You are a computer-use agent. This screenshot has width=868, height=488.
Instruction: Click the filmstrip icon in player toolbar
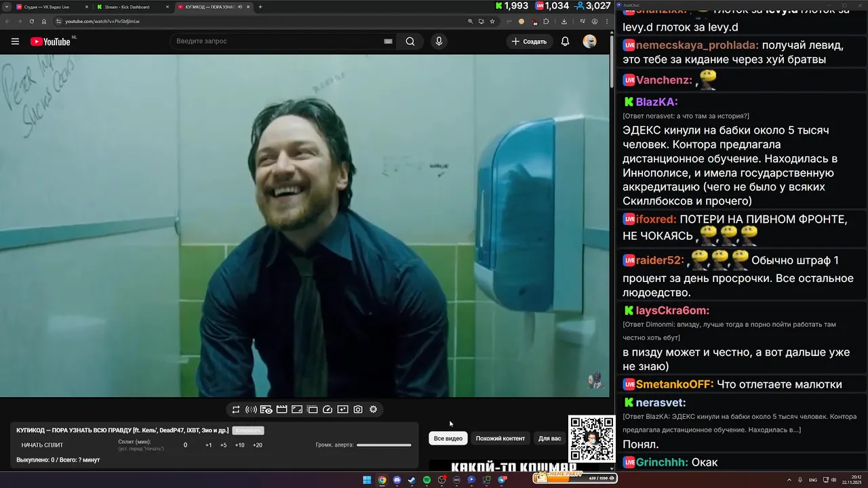pos(312,409)
